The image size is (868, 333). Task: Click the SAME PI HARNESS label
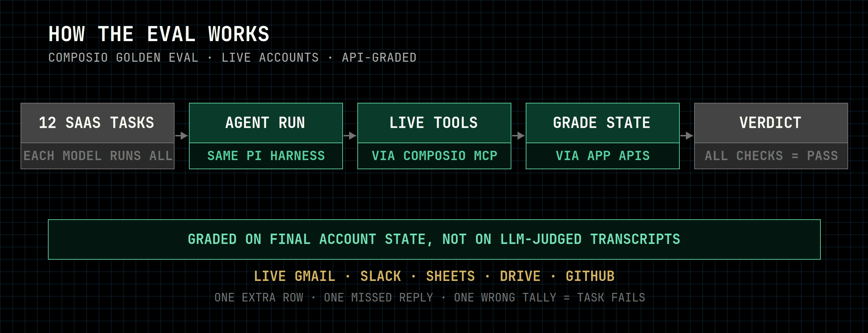pyautogui.click(x=266, y=156)
